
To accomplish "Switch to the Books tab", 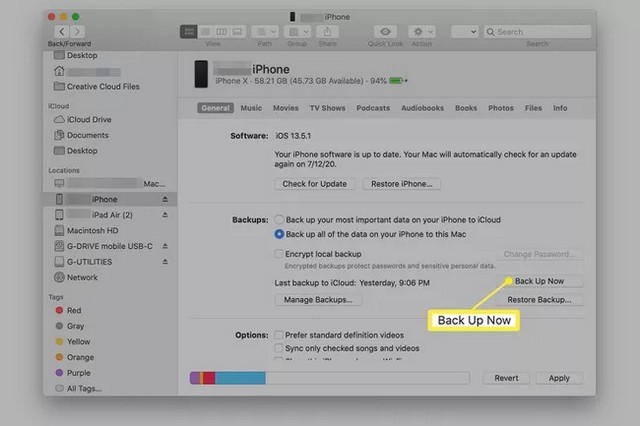I will click(466, 108).
